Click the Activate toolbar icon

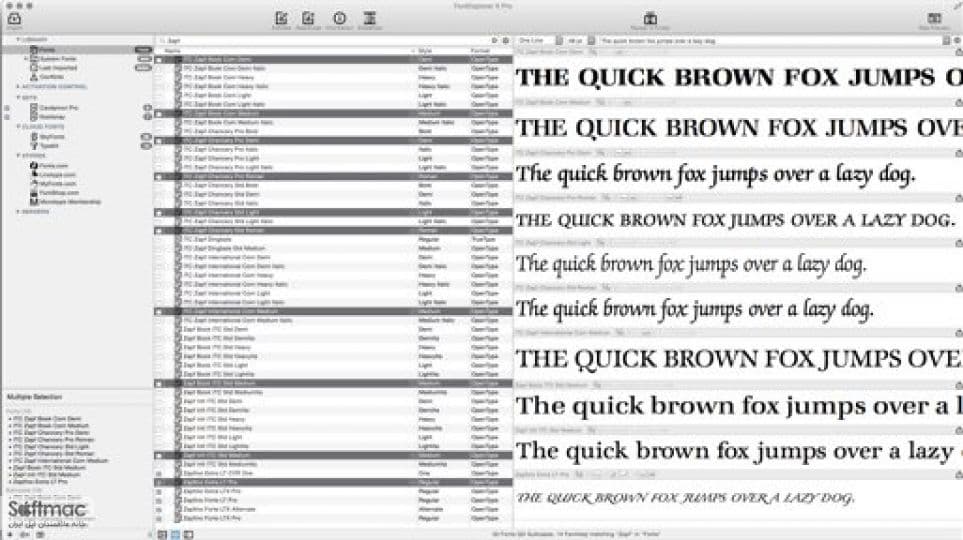click(x=281, y=19)
